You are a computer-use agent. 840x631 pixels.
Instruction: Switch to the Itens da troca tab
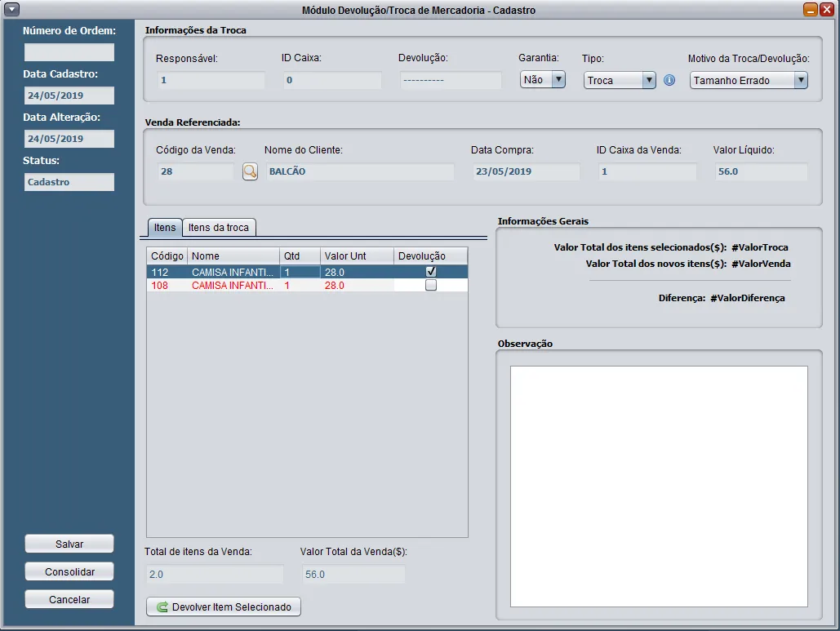pyautogui.click(x=219, y=228)
